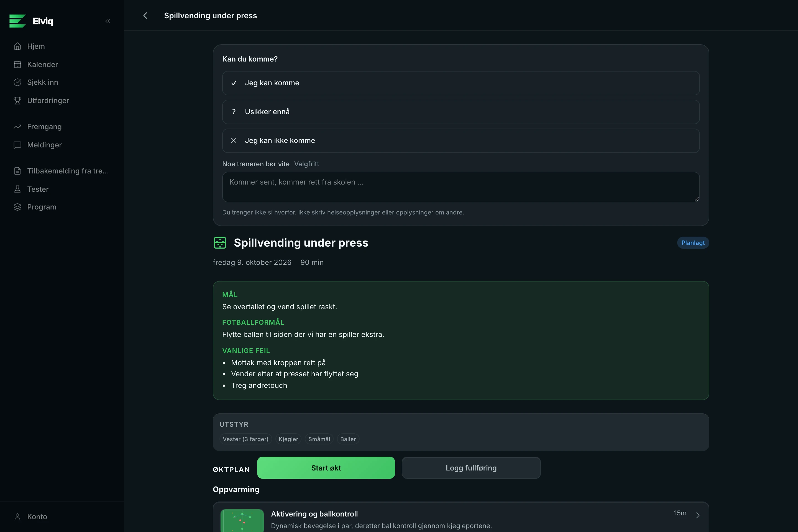798x532 pixels.
Task: Select "Jeg kan komme" option
Action: tap(461, 83)
